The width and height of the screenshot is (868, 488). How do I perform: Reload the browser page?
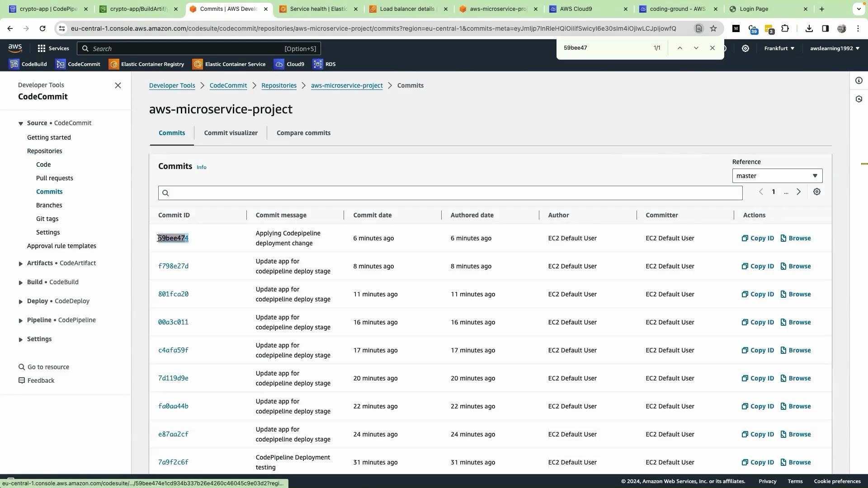coord(42,28)
